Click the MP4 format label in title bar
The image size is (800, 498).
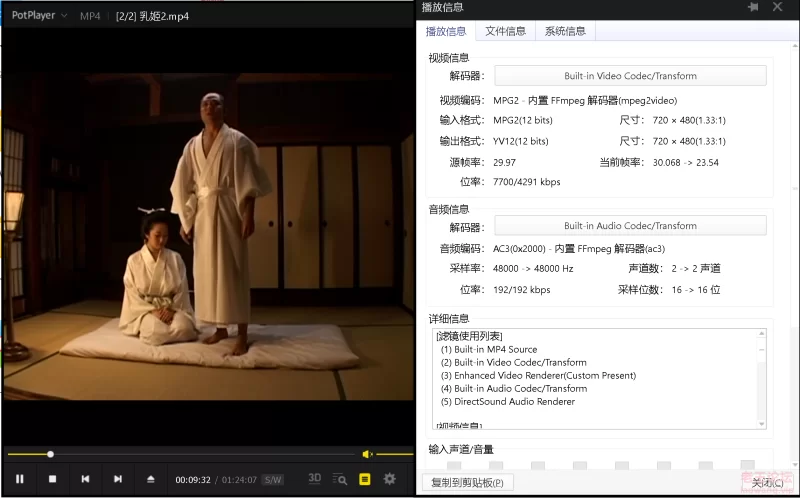tap(90, 16)
